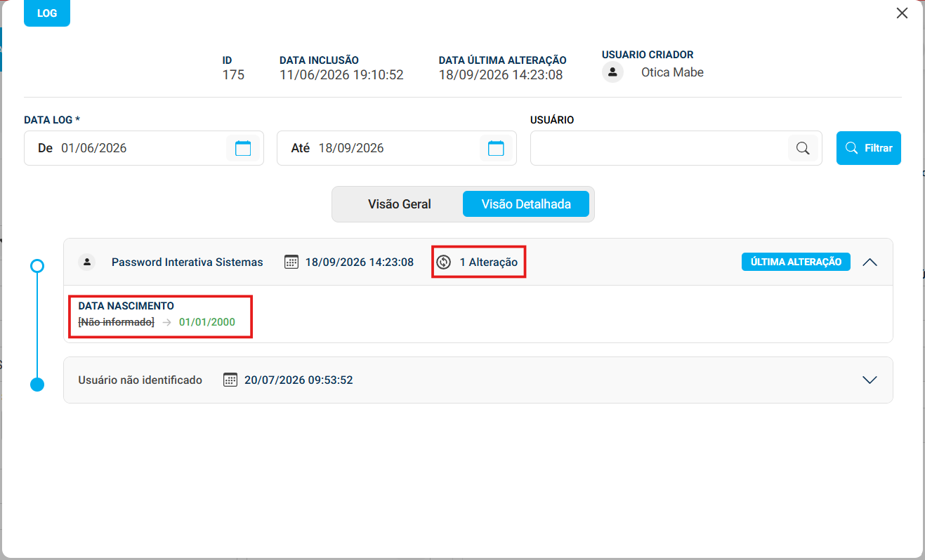Select the open circle timeline marker
The height and width of the screenshot is (560, 925).
(38, 266)
